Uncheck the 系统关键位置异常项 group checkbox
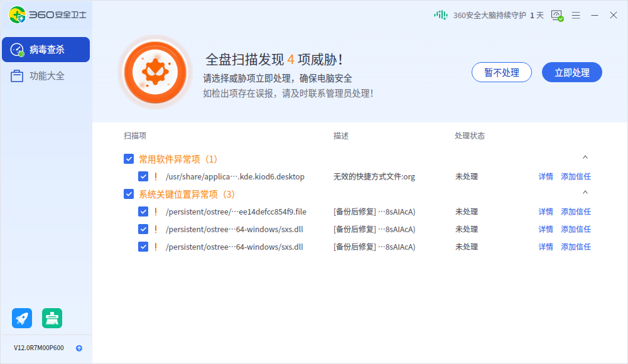The image size is (628, 364). point(129,194)
